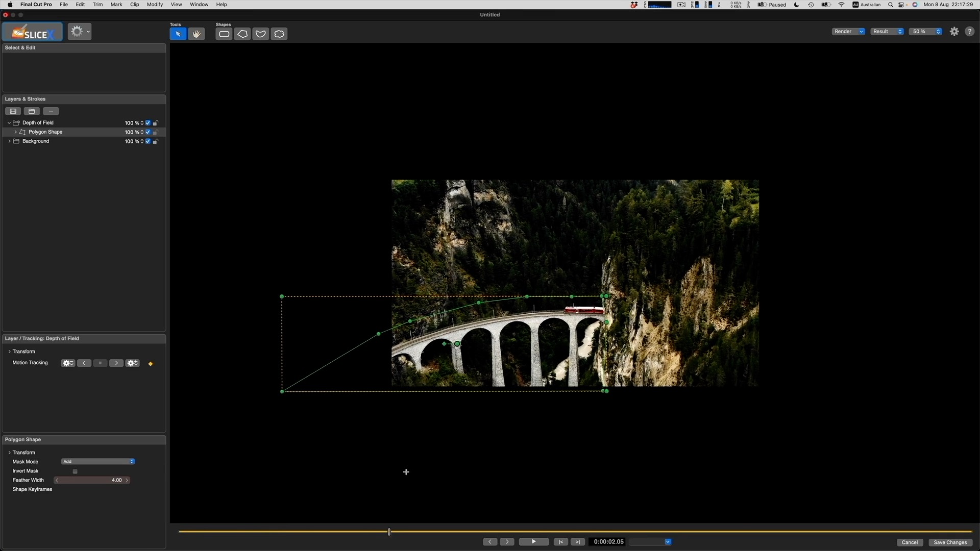The height and width of the screenshot is (551, 980).
Task: Increase Feather Width with right arrow
Action: (127, 480)
